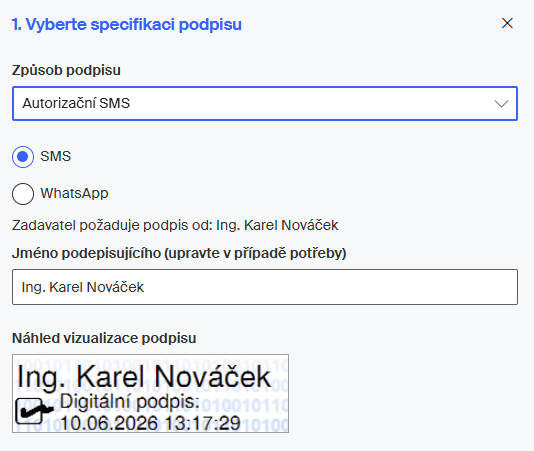This screenshot has width=534, height=451.
Task: Click the Autorizační SMS selected value text
Action: 76,103
